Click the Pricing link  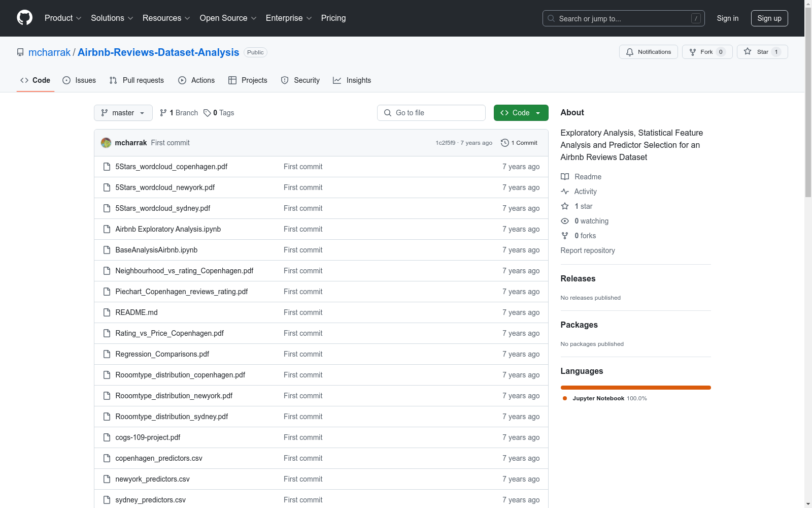(x=333, y=18)
